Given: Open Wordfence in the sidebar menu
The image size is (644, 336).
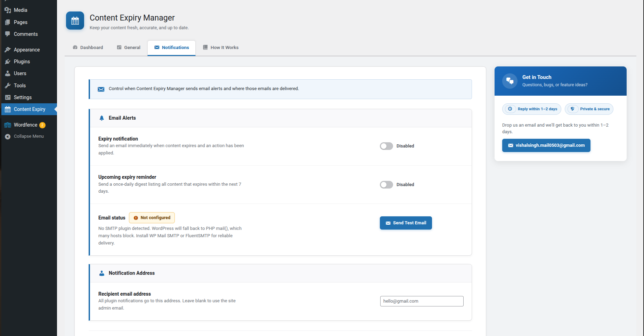Looking at the screenshot, I should coord(29,125).
